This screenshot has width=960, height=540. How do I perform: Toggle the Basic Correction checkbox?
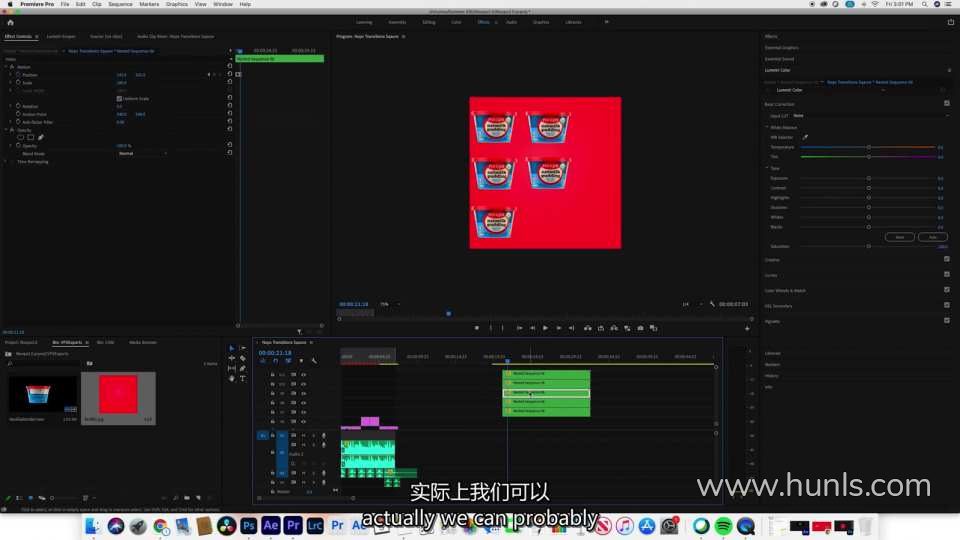tap(946, 103)
